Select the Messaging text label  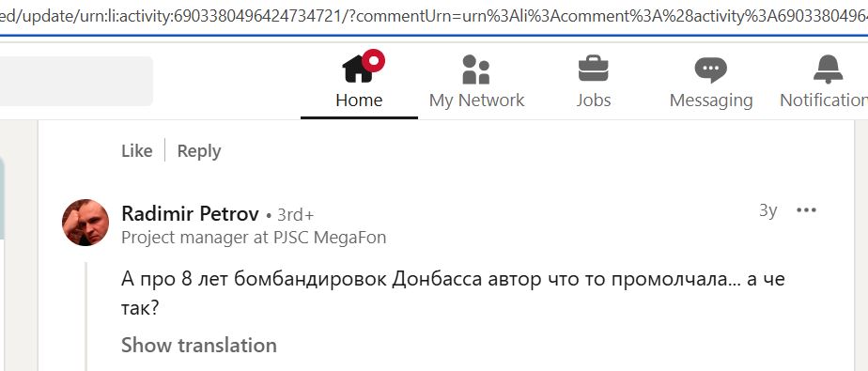pos(711,100)
